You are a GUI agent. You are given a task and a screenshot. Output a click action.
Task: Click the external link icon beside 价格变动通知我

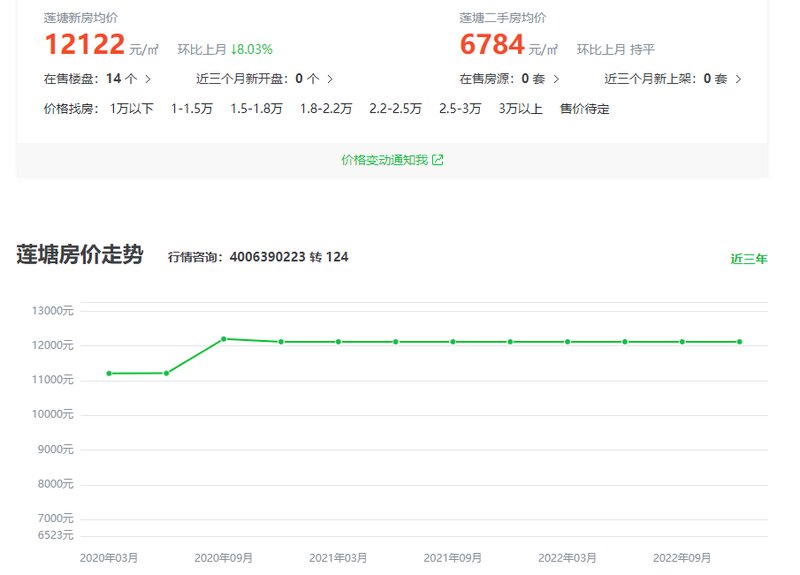tap(438, 160)
